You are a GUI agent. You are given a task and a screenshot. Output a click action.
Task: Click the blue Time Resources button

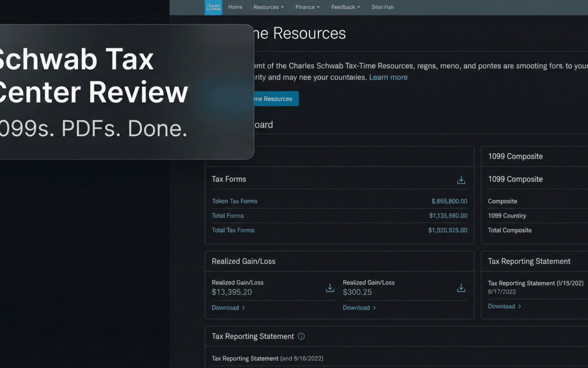277,99
